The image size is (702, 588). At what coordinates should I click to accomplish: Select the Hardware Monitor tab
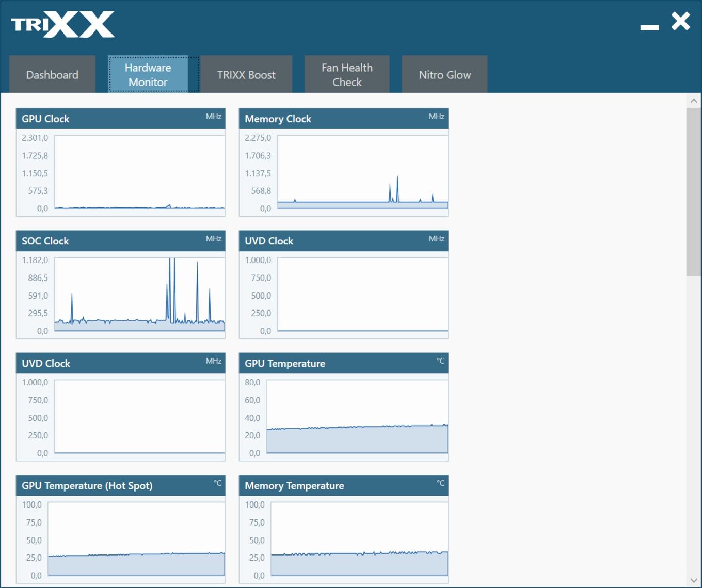[148, 74]
